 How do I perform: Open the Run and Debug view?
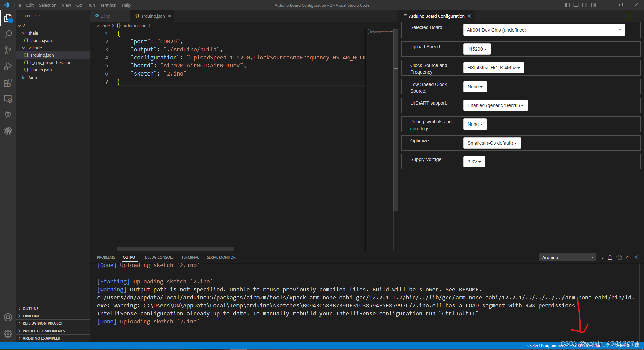coord(8,66)
